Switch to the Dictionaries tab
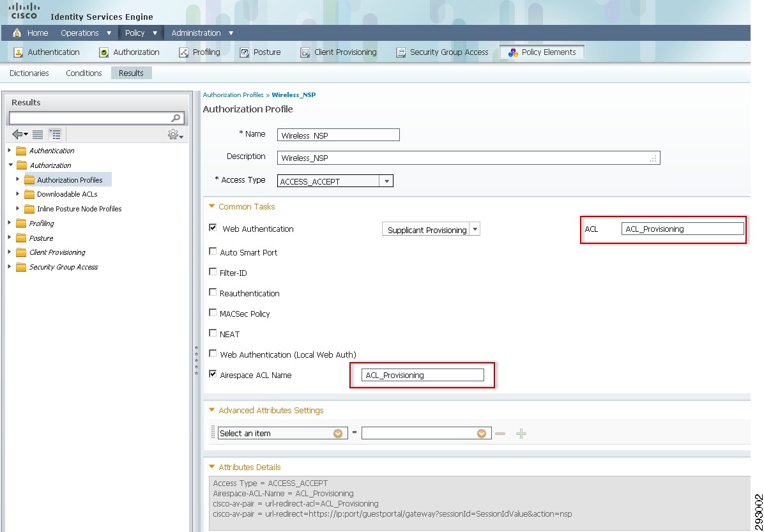This screenshot has width=764, height=532. tap(29, 73)
